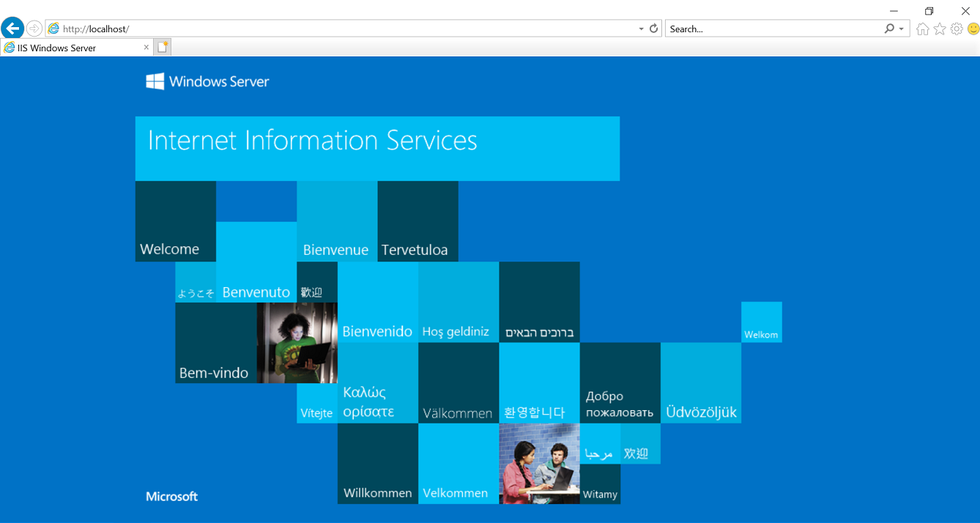The image size is (980, 523).
Task: Click the Welcome tile
Action: click(x=176, y=221)
